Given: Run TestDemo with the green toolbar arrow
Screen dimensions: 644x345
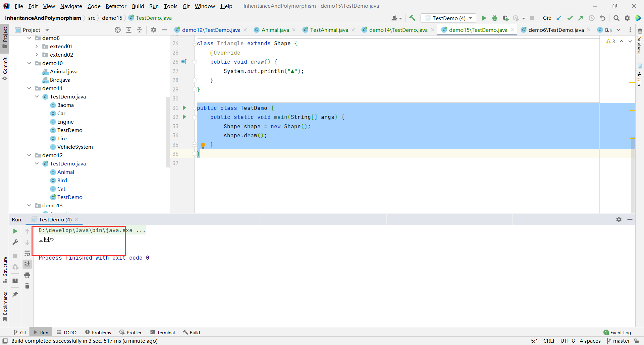Looking at the screenshot, I should pos(484,18).
